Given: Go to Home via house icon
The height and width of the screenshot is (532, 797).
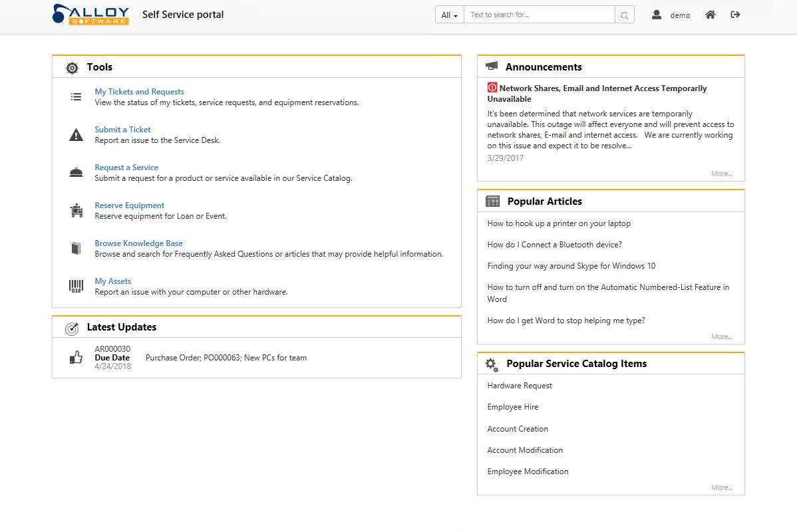Looking at the screenshot, I should click(x=710, y=15).
